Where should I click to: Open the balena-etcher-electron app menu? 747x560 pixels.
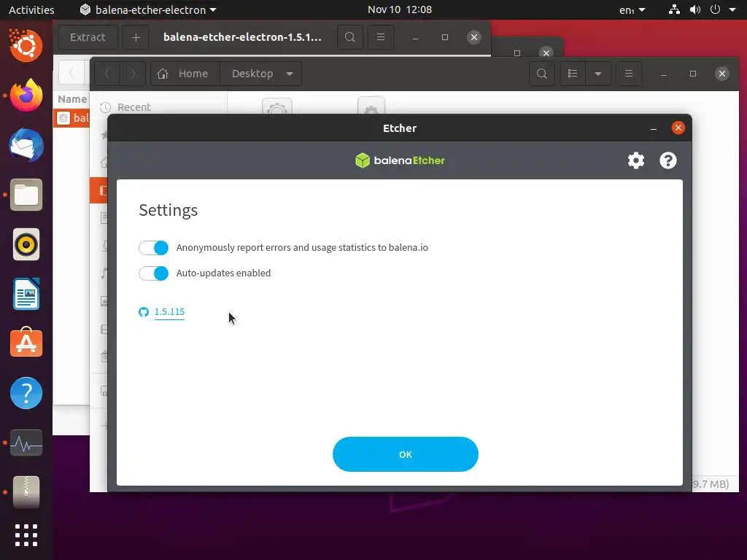pos(148,9)
